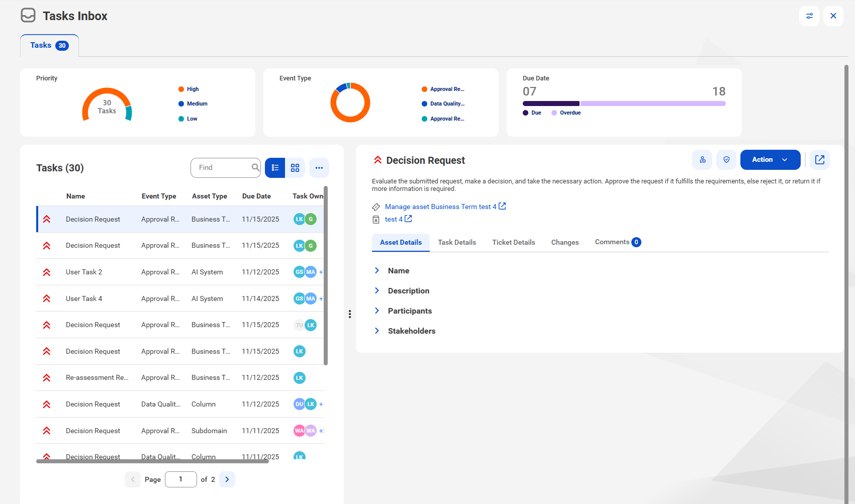
Task: Open external link icon next to test 4
Action: [x=408, y=219]
